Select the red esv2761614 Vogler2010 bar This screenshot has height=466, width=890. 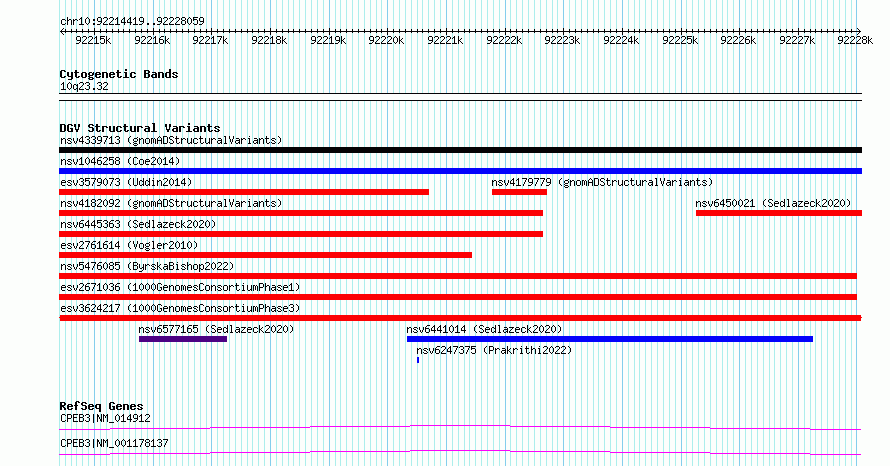(x=266, y=255)
